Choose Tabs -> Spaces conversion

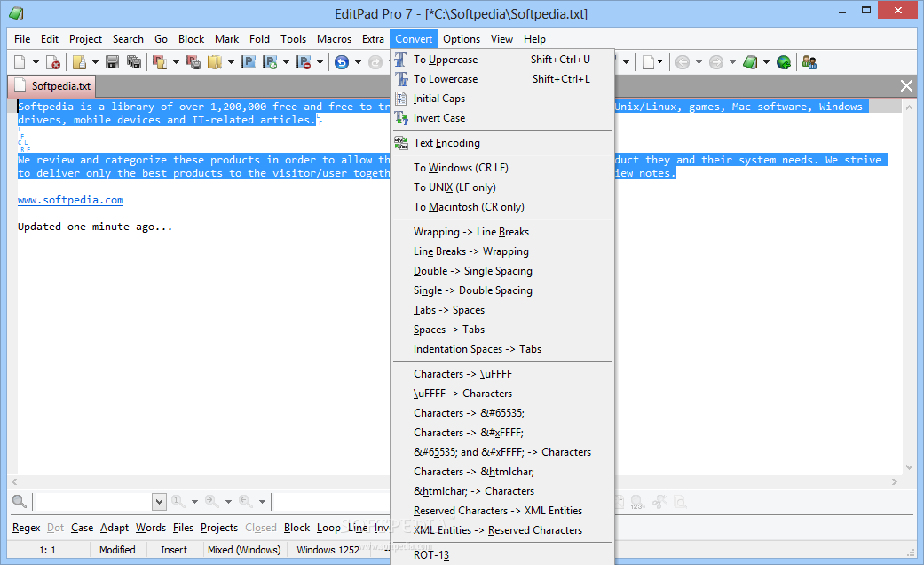click(502, 310)
